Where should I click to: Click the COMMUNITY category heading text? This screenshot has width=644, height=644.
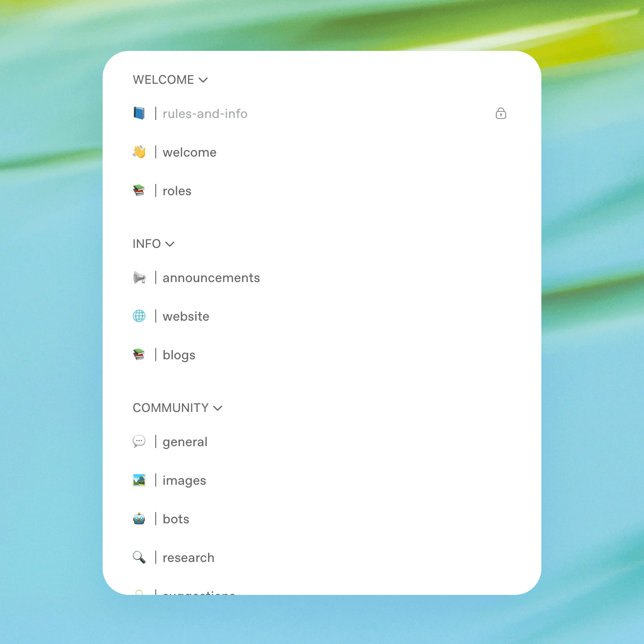pos(171,408)
